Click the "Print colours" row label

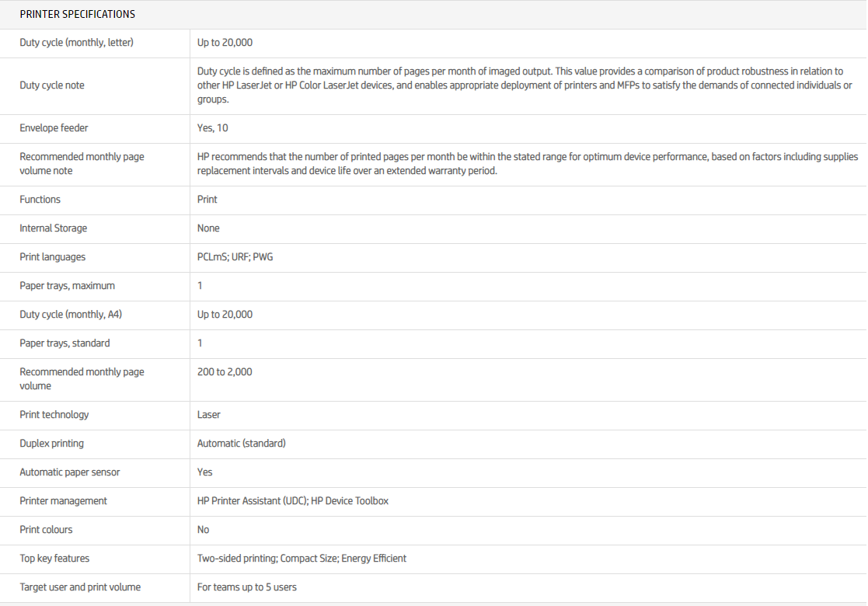click(46, 530)
